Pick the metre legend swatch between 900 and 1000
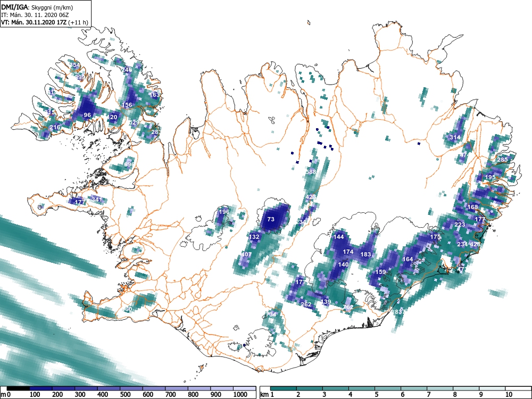 coord(222,388)
